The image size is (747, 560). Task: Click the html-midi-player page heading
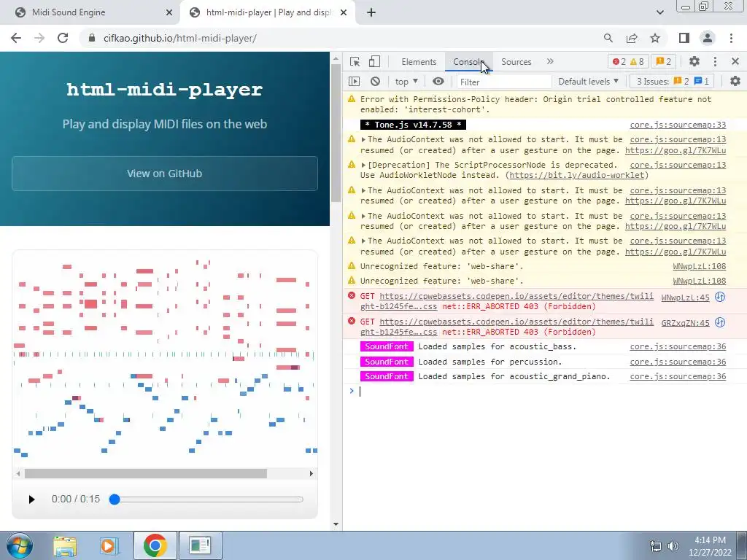coord(164,90)
